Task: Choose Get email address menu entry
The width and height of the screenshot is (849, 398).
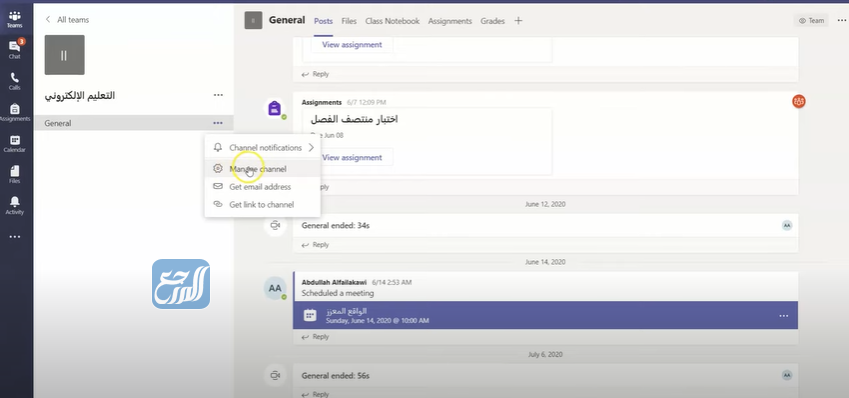Action: click(263, 187)
